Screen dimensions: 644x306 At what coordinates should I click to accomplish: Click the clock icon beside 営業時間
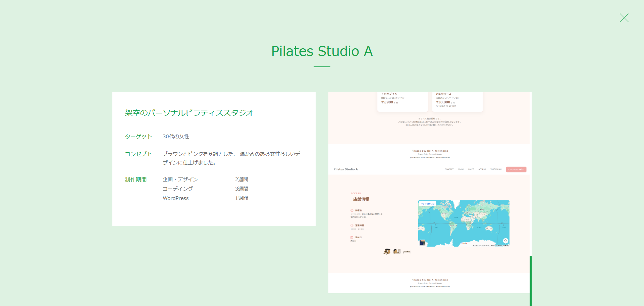[352, 225]
